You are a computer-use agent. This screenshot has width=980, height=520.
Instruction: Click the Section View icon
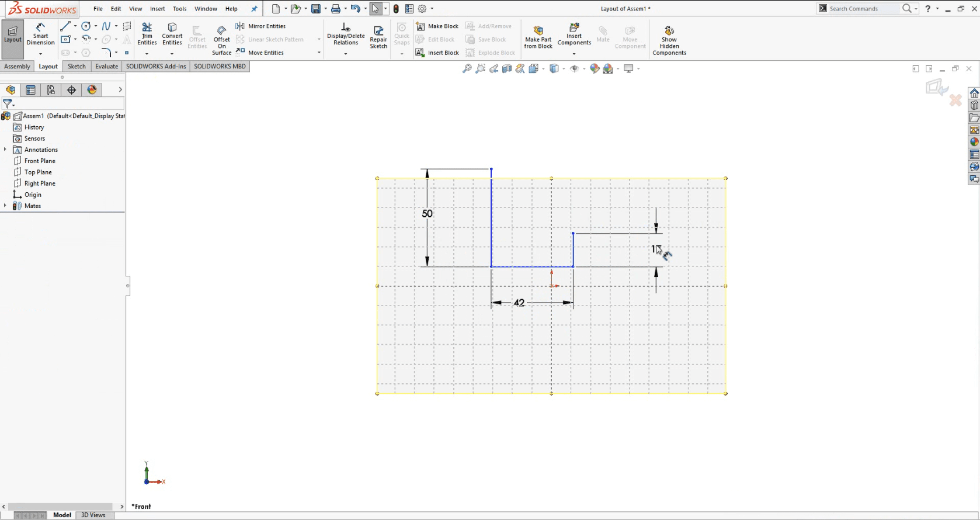click(x=507, y=69)
